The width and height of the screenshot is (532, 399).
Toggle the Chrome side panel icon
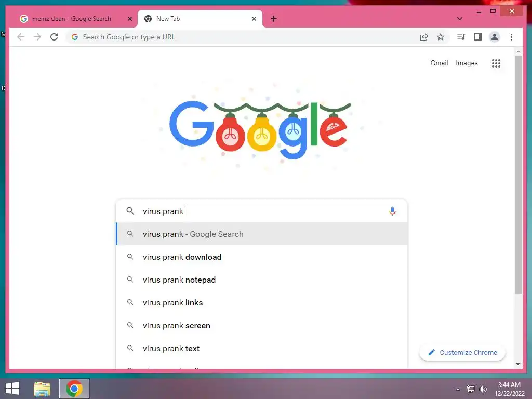pos(478,37)
